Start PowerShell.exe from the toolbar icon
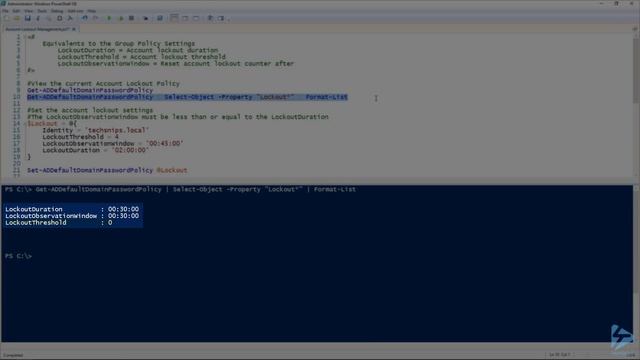This screenshot has height=360, width=640. click(x=160, y=18)
